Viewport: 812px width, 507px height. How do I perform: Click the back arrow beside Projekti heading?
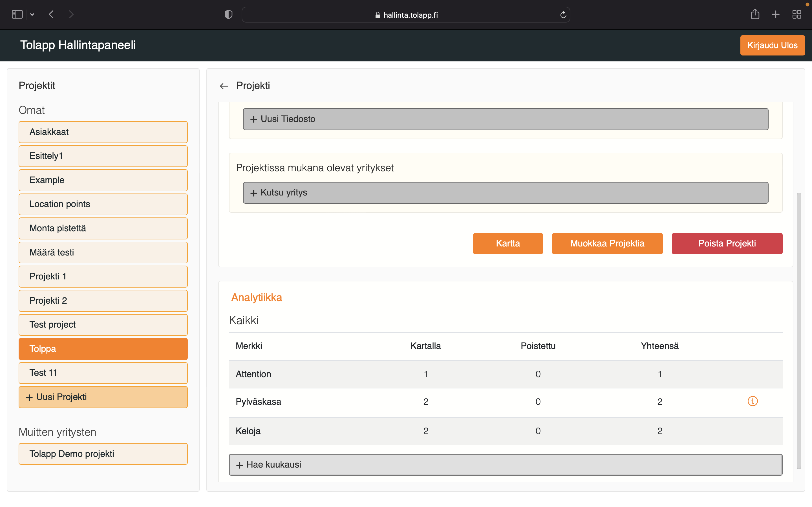point(224,86)
